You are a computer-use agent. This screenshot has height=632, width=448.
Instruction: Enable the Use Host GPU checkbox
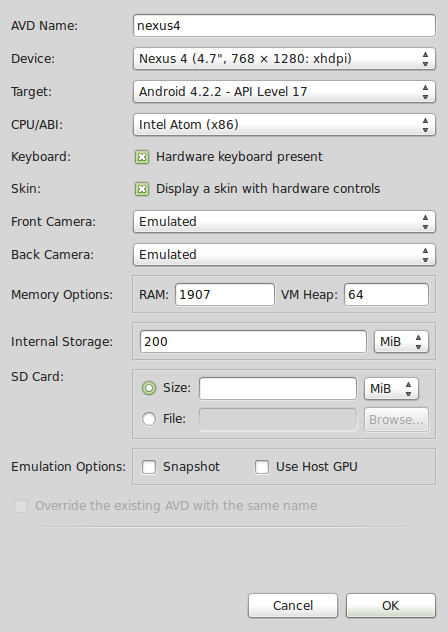point(262,467)
